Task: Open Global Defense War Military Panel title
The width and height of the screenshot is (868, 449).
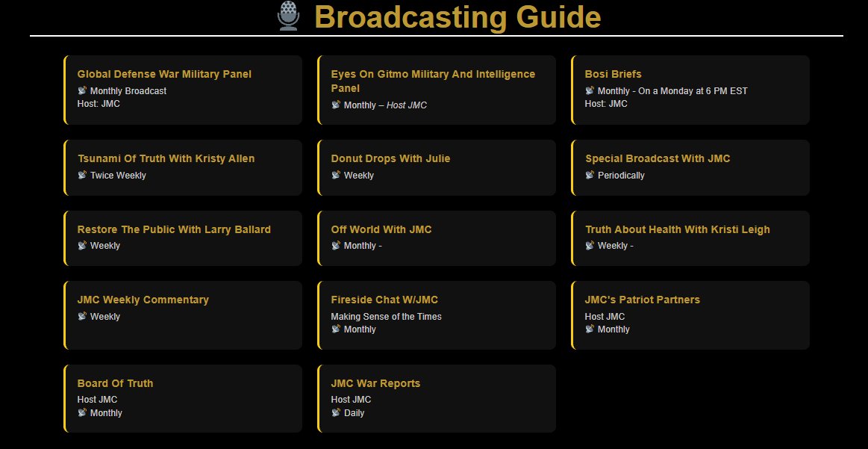Action: pos(164,74)
